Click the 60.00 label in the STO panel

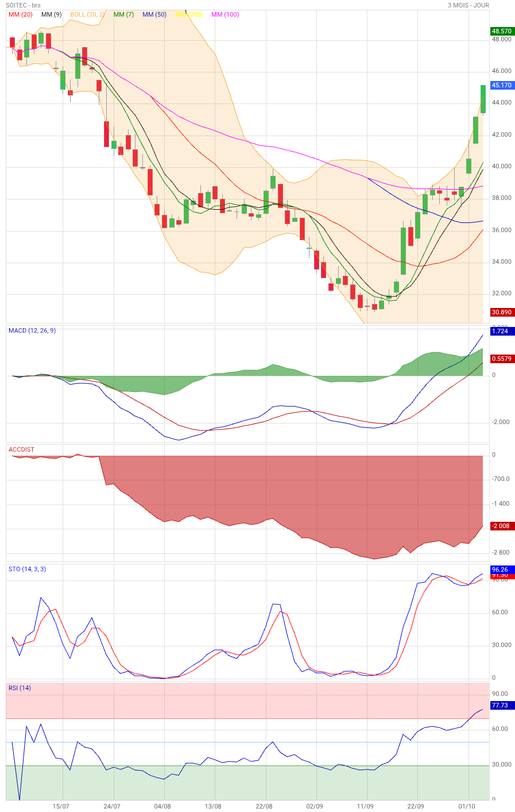pos(500,613)
